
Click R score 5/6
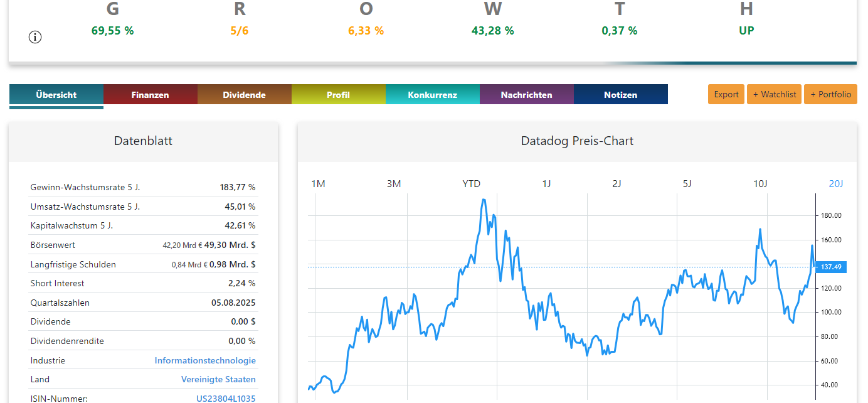click(x=239, y=30)
